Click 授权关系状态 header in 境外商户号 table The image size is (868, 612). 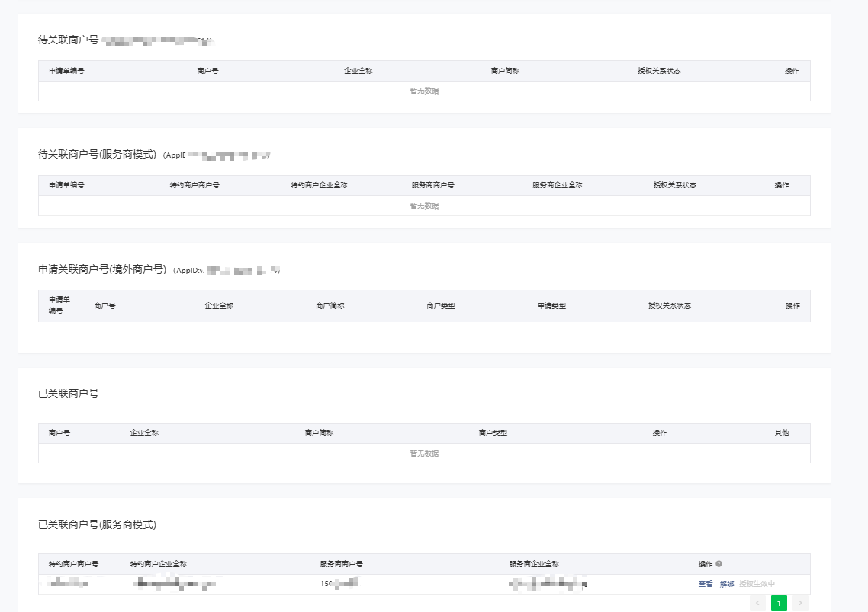pos(670,306)
